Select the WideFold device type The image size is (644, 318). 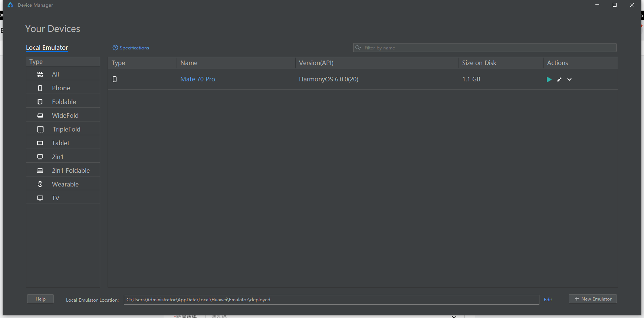click(x=63, y=116)
